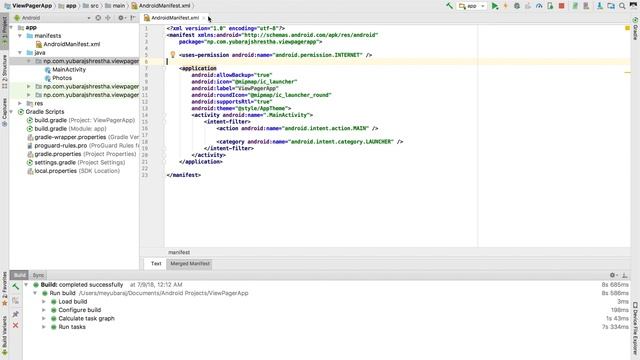The width and height of the screenshot is (640, 360).
Task: Click hide Build panel icon at far right
Action: click(x=625, y=275)
